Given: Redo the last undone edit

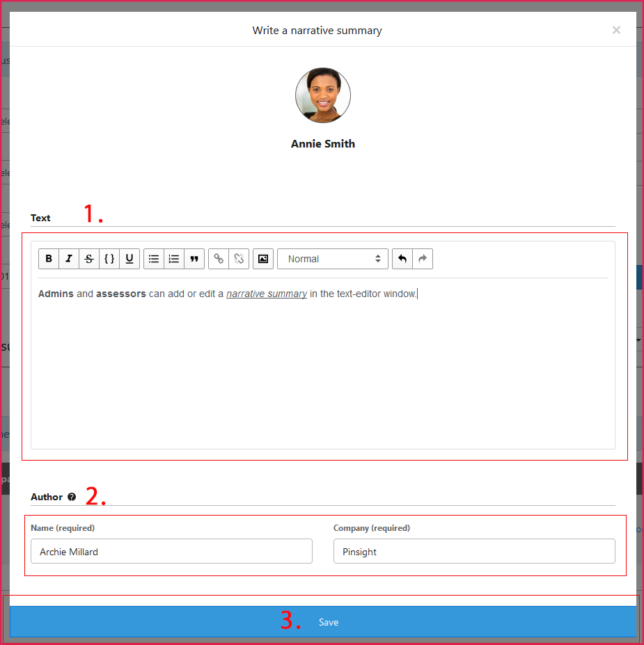Looking at the screenshot, I should (x=423, y=259).
